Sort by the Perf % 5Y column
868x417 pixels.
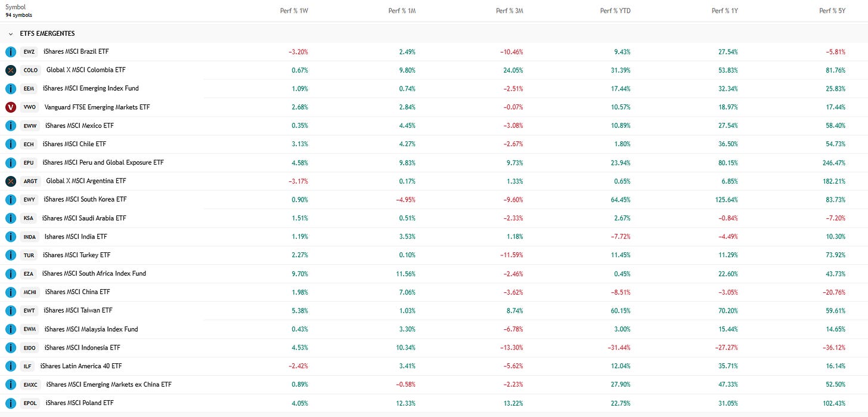[832, 11]
